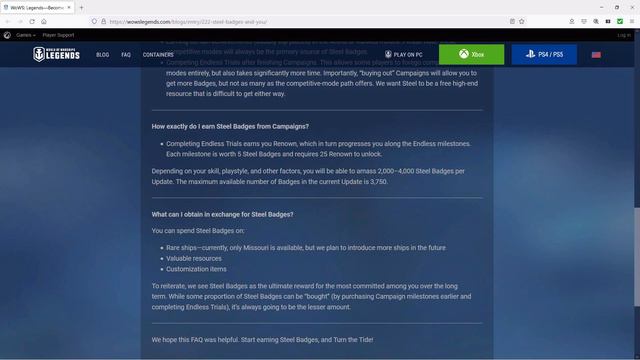Click the forward navigation arrow
This screenshot has width=640, height=360.
(x=20, y=22)
